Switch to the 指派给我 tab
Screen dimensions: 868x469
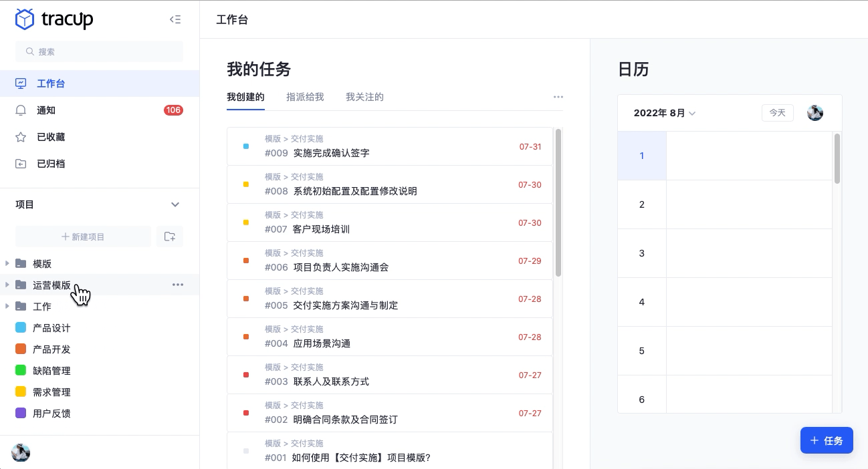305,97
